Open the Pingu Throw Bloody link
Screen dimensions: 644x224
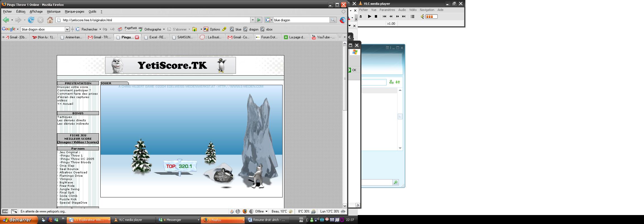pyautogui.click(x=75, y=162)
